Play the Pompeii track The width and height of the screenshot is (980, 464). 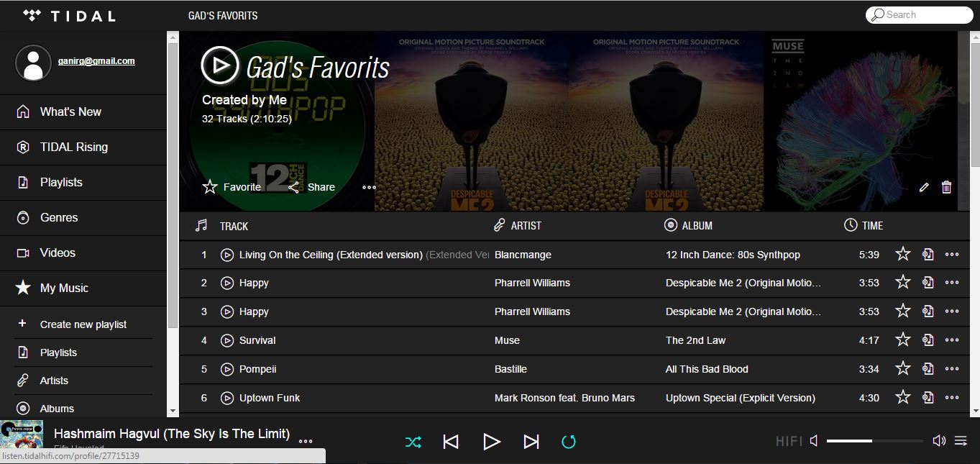pyautogui.click(x=227, y=369)
